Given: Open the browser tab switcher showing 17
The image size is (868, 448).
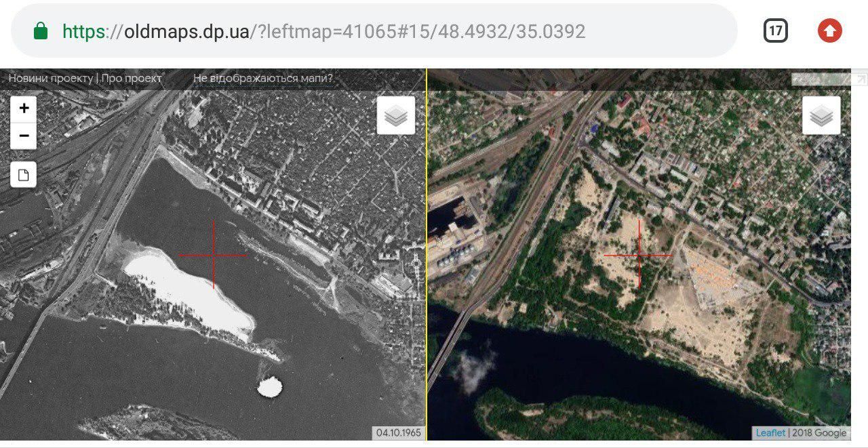Looking at the screenshot, I should pyautogui.click(x=776, y=30).
